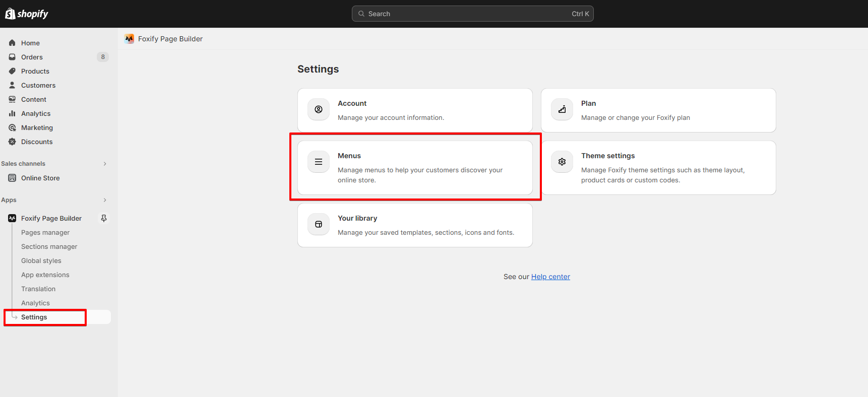The width and height of the screenshot is (868, 397).
Task: Click the Apps section label
Action: tap(9, 200)
